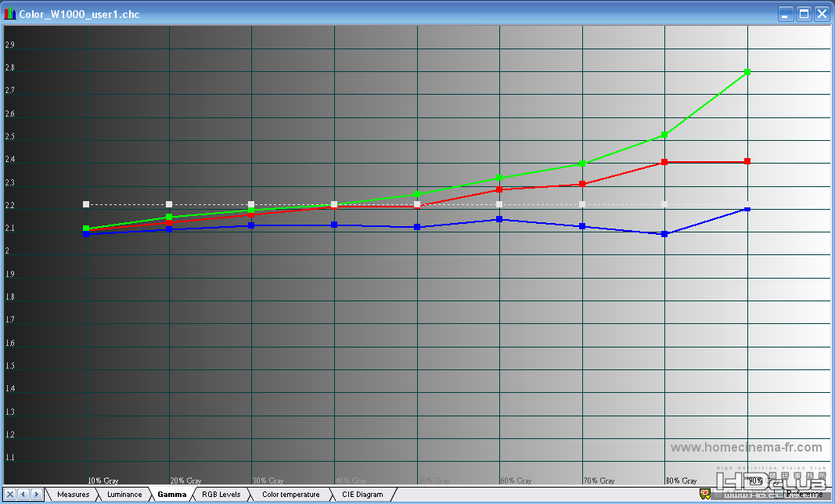
Task: Click blue data point at 60% Gray
Action: (x=499, y=219)
